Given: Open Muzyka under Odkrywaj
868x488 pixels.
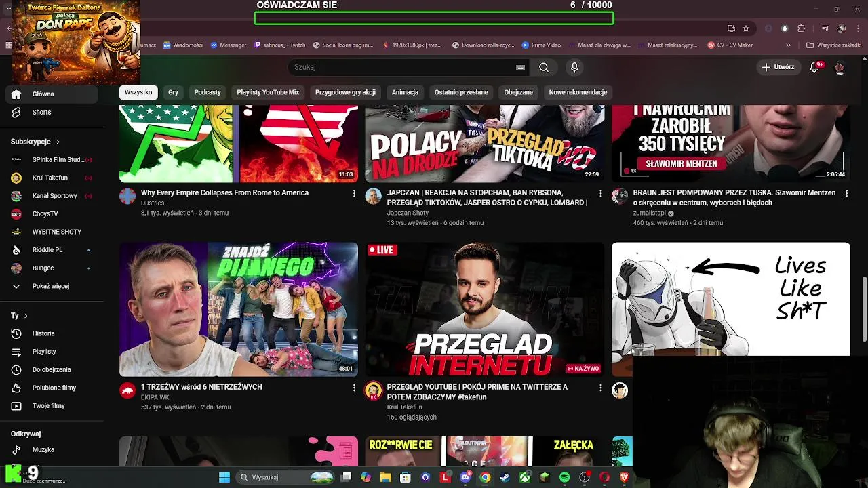Looking at the screenshot, I should pos(51,449).
